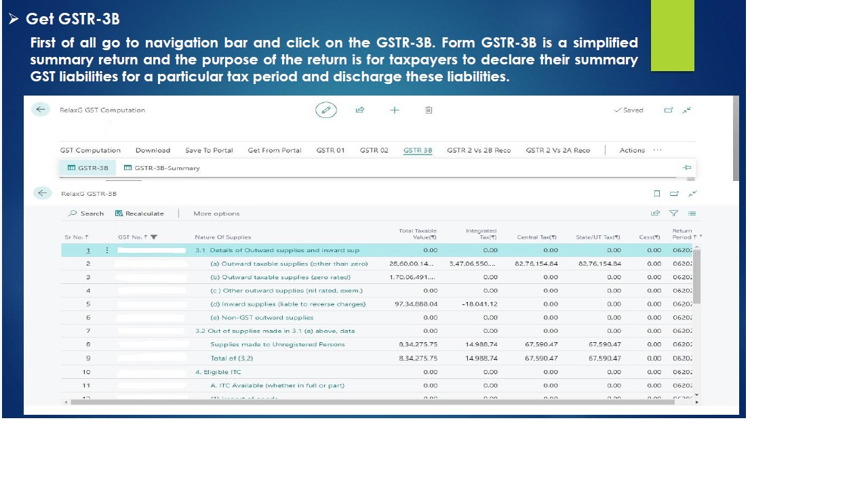Click 'Supplies made to Unregistered Persons' entry
This screenshot has width=868, height=488.
tap(277, 344)
